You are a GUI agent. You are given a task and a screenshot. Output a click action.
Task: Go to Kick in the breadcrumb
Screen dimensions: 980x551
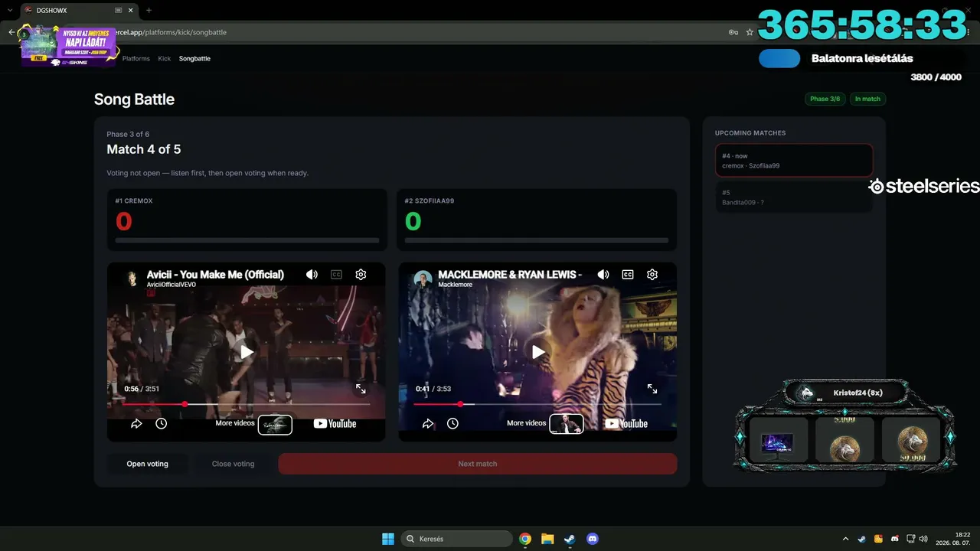165,58
